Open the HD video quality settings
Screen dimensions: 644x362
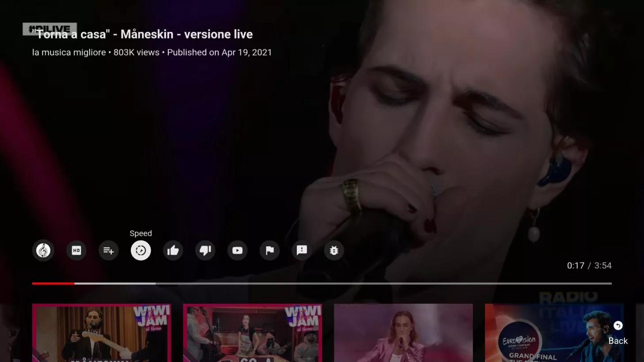[x=76, y=251]
